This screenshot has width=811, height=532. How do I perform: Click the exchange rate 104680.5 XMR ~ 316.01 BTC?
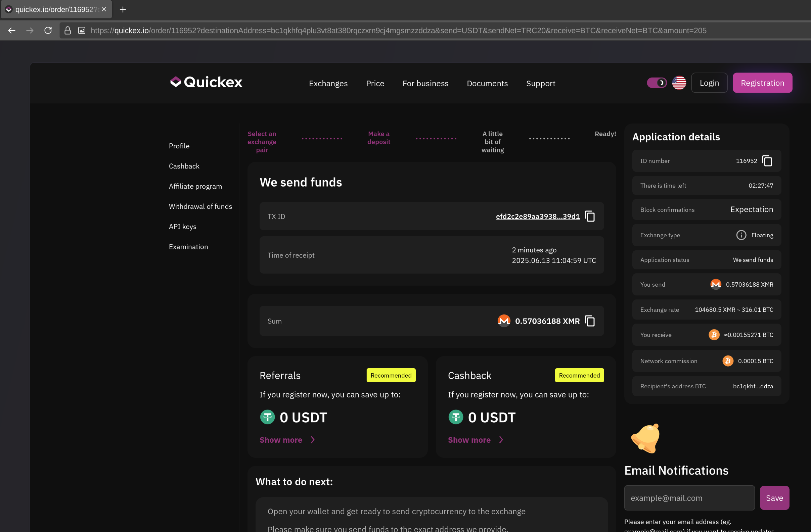click(x=734, y=309)
